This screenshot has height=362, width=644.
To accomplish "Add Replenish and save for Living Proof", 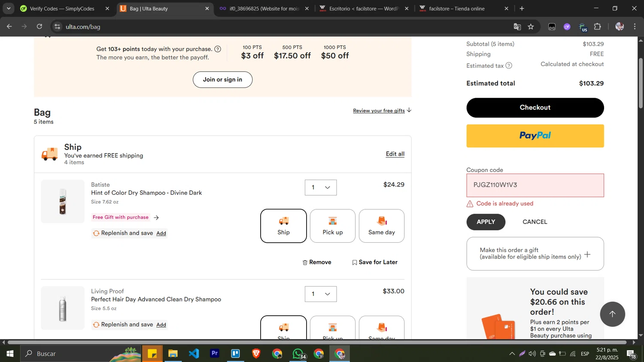I will 161,325.
